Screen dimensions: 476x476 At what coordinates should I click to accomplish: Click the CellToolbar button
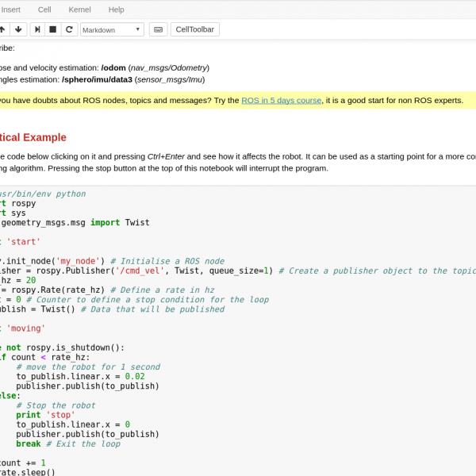195,29
